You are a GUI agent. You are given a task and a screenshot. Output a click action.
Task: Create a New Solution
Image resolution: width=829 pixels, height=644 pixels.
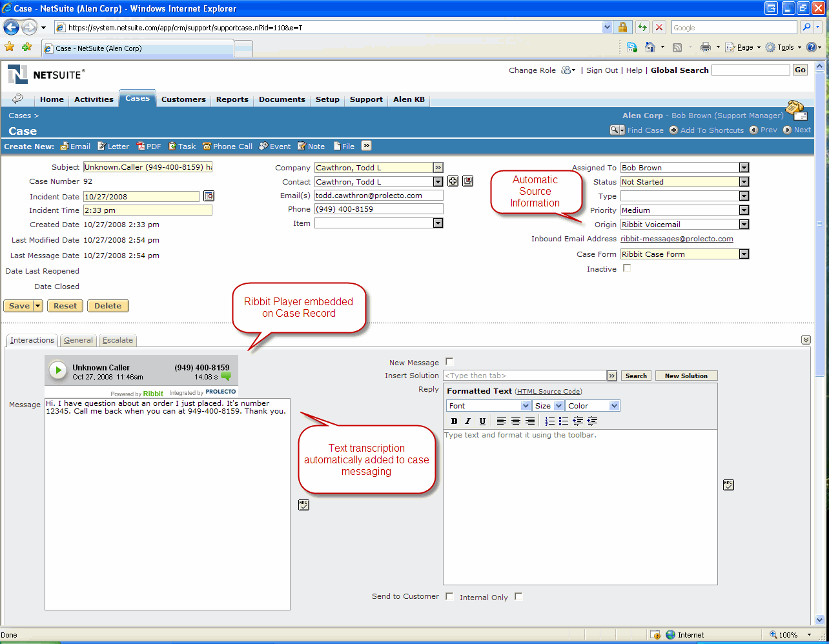tap(686, 376)
